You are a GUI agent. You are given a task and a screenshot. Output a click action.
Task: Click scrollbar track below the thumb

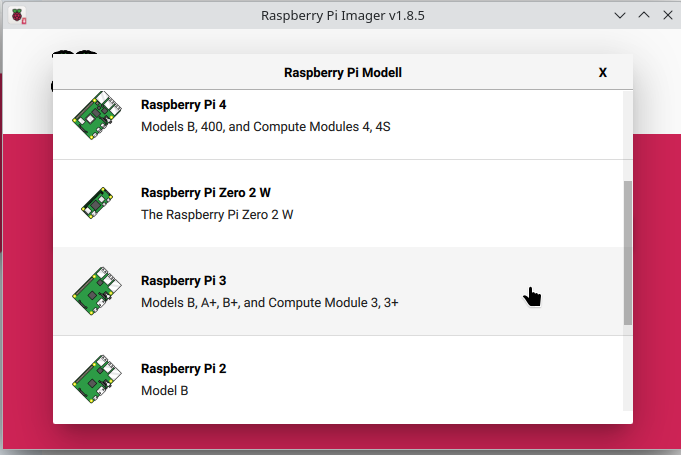pyautogui.click(x=627, y=370)
